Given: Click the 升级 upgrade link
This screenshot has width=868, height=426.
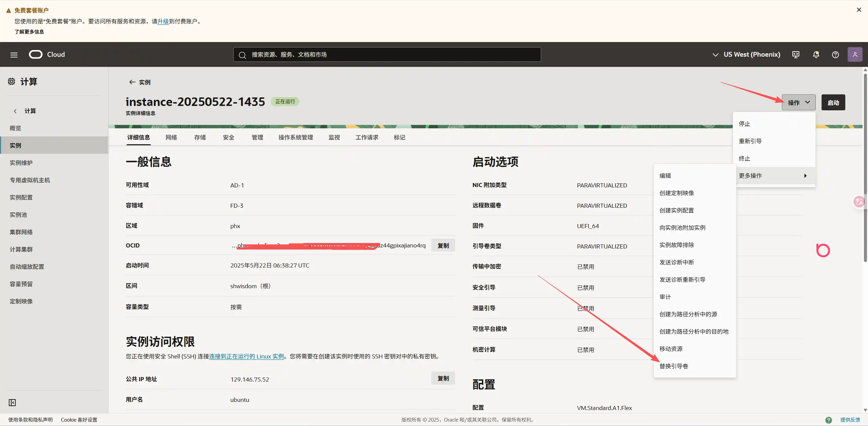Looking at the screenshot, I should tap(163, 21).
